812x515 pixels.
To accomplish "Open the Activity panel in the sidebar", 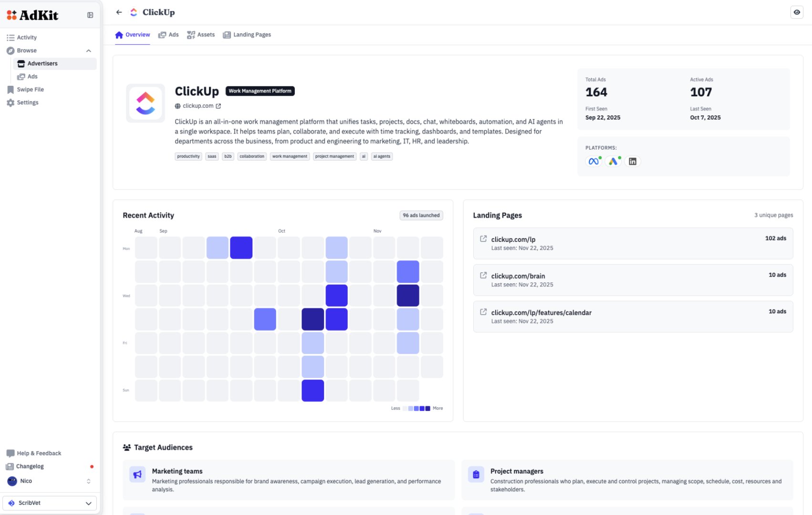I will click(26, 37).
